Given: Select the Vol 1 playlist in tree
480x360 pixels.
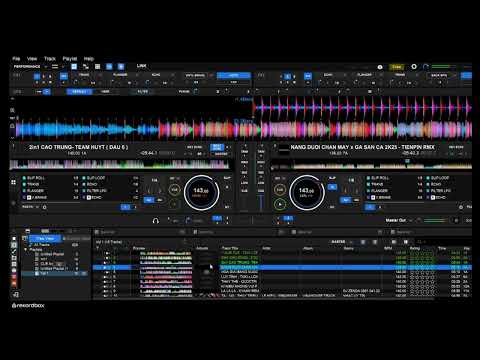Looking at the screenshot, I should (44, 273).
